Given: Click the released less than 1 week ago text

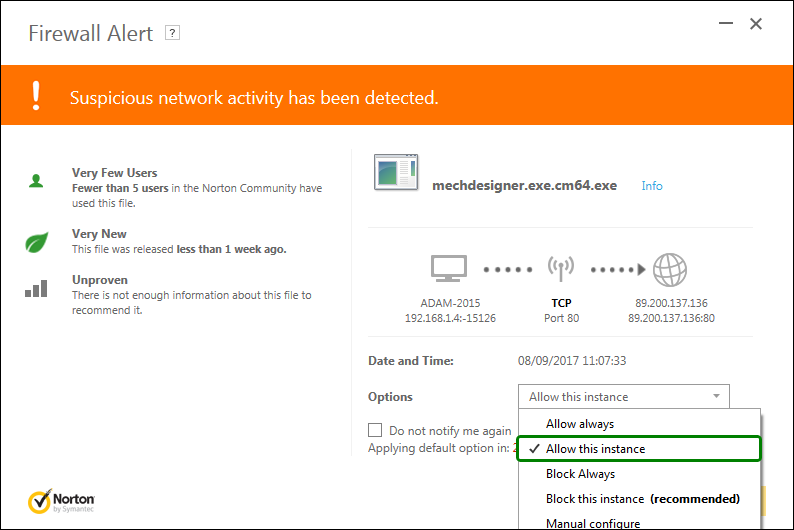Looking at the screenshot, I should (x=179, y=249).
